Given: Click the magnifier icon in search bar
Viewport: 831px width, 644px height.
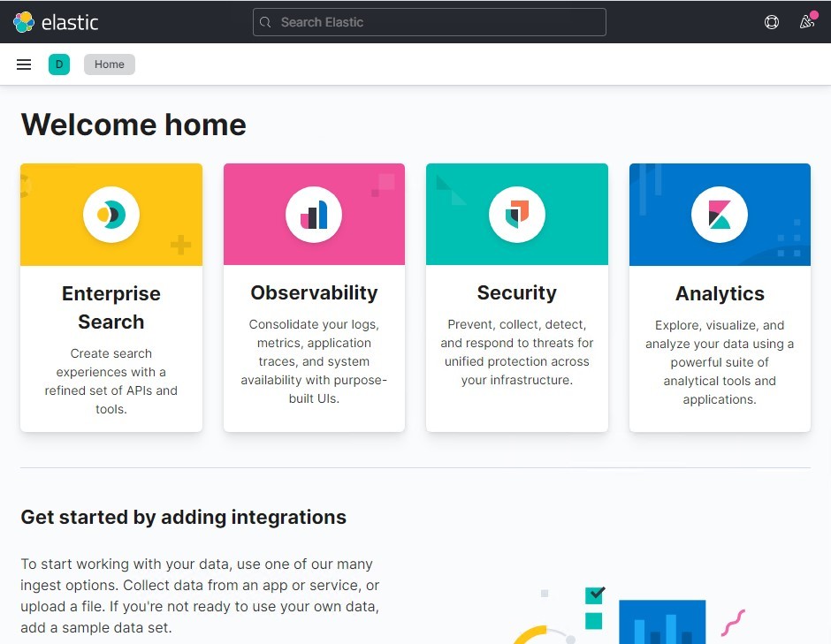Looking at the screenshot, I should (265, 22).
